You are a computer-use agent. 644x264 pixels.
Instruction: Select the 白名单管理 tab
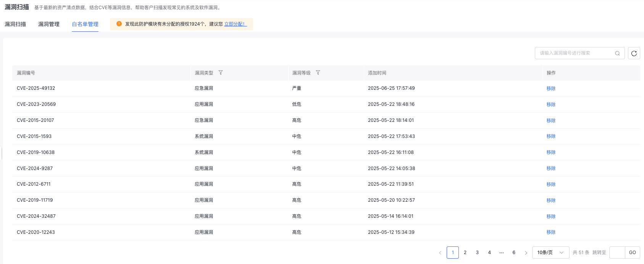pyautogui.click(x=85, y=24)
